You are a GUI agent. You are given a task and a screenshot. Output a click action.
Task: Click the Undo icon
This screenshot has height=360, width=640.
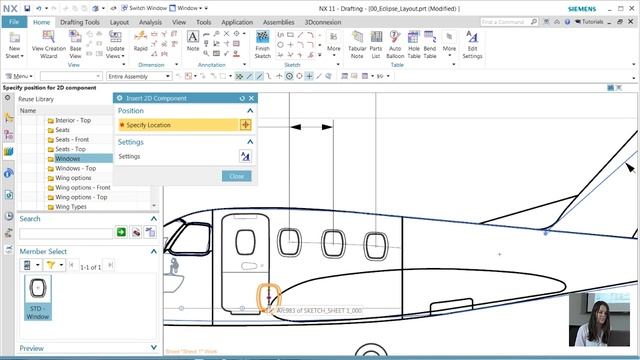click(38, 8)
